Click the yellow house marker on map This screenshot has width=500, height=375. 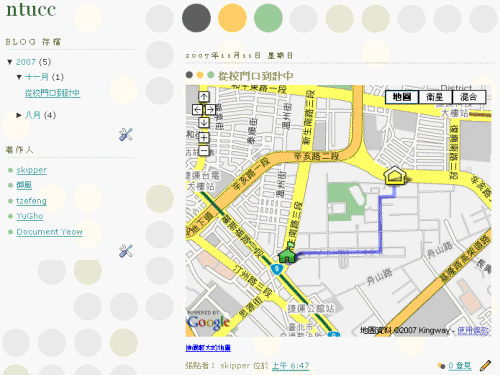[395, 175]
